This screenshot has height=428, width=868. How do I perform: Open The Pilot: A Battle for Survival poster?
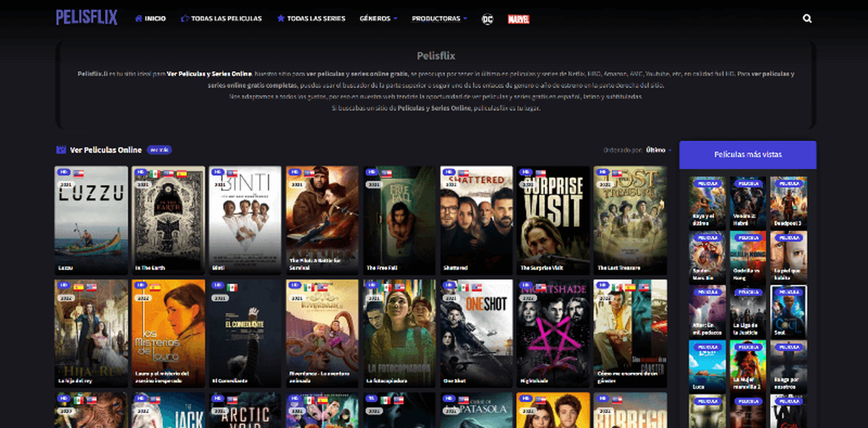point(323,220)
